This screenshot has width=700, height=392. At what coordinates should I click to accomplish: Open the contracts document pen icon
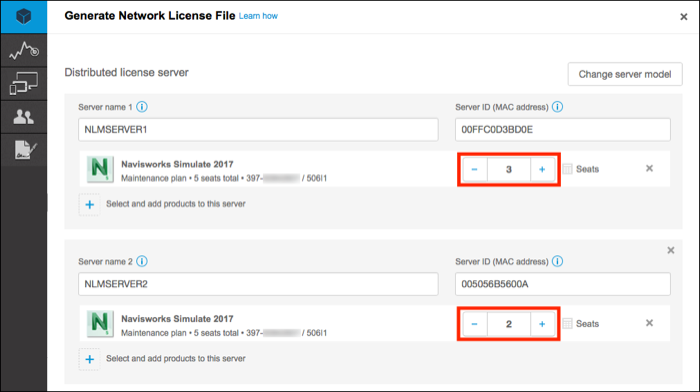(x=25, y=150)
